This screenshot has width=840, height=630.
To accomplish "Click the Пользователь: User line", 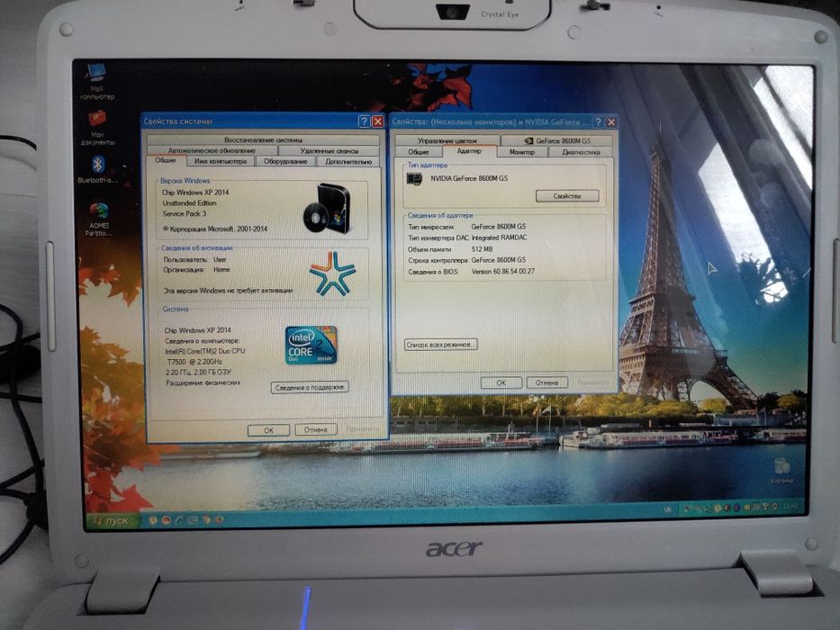I will [195, 259].
